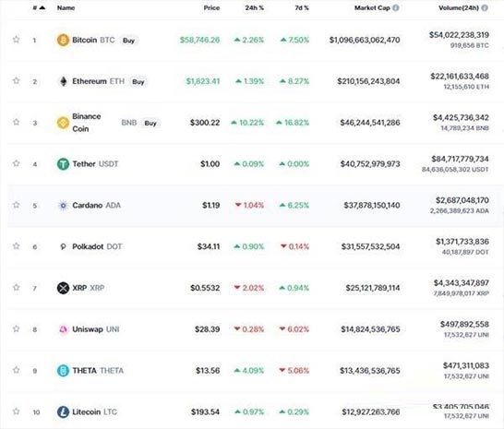
Task: Click the Tether logo icon
Action: pyautogui.click(x=63, y=164)
